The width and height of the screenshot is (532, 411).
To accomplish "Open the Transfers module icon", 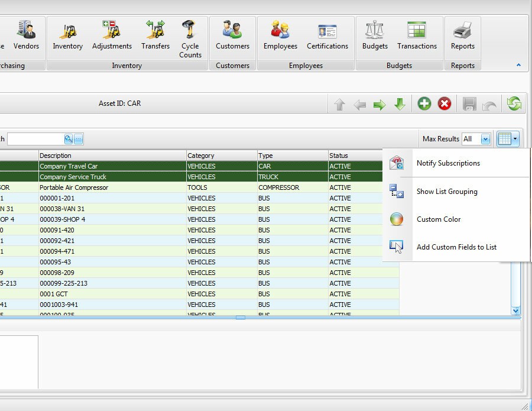I will coord(154,35).
